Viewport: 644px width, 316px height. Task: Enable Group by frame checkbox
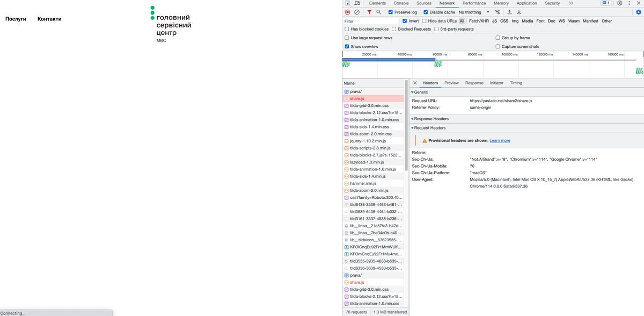click(497, 38)
